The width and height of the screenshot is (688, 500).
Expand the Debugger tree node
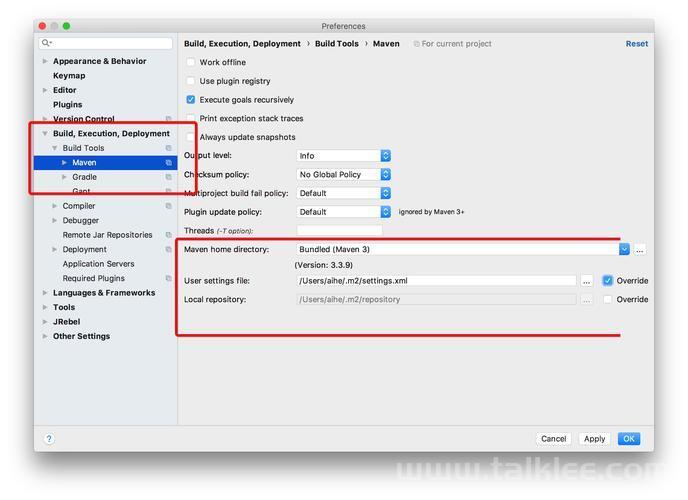(x=54, y=221)
